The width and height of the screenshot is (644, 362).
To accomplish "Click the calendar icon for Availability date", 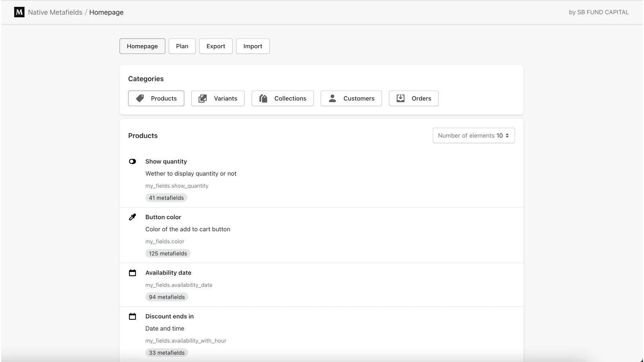I will point(132,273).
